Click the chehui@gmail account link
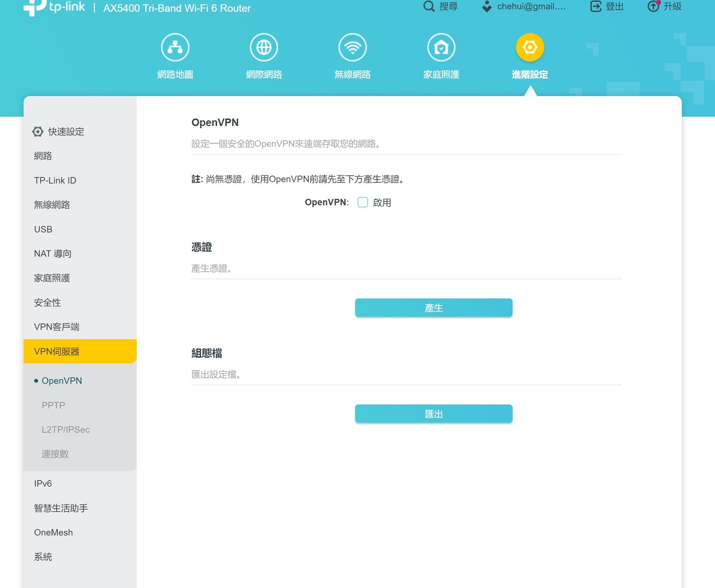Image resolution: width=715 pixels, height=588 pixels. coord(531,6)
